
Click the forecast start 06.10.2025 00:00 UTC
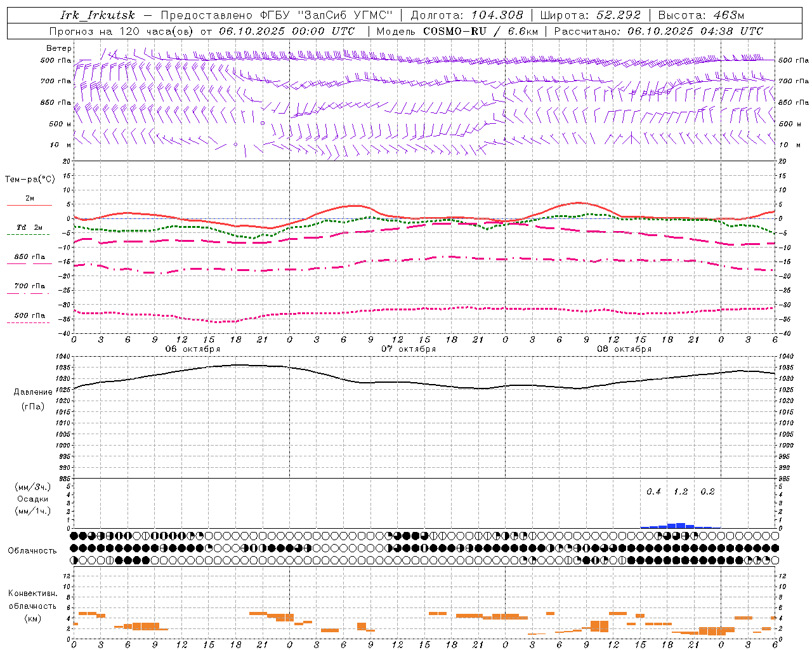[287, 31]
